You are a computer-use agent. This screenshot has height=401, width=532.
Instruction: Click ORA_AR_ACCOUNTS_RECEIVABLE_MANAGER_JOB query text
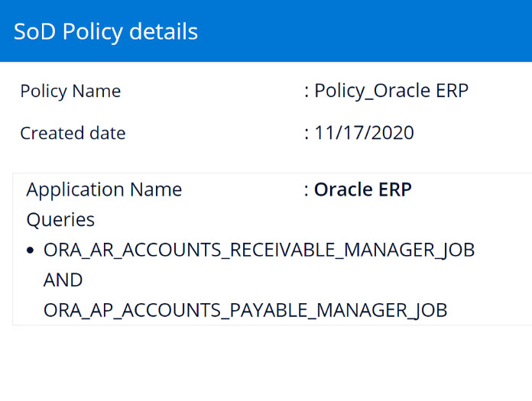coord(259,251)
